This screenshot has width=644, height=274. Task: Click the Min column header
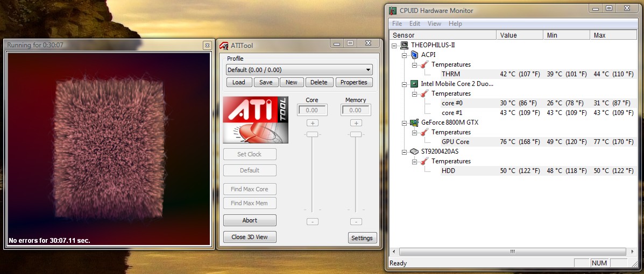[567, 35]
